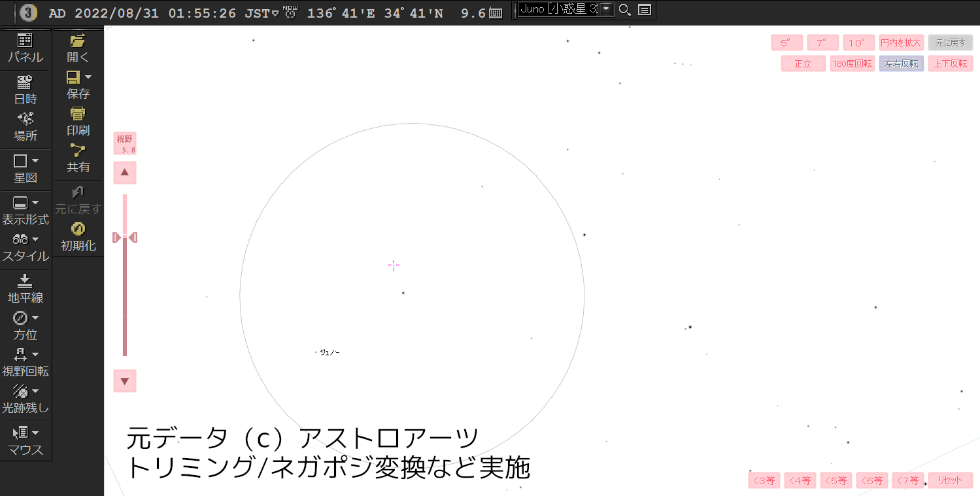
Task: Set field of view to 7°
Action: tap(823, 43)
